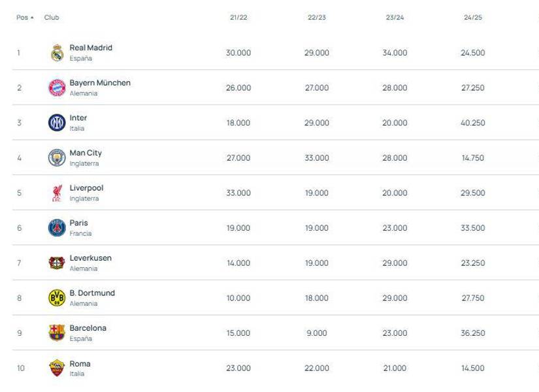
Task: Toggle the Pos column sort order
Action: coord(23,18)
